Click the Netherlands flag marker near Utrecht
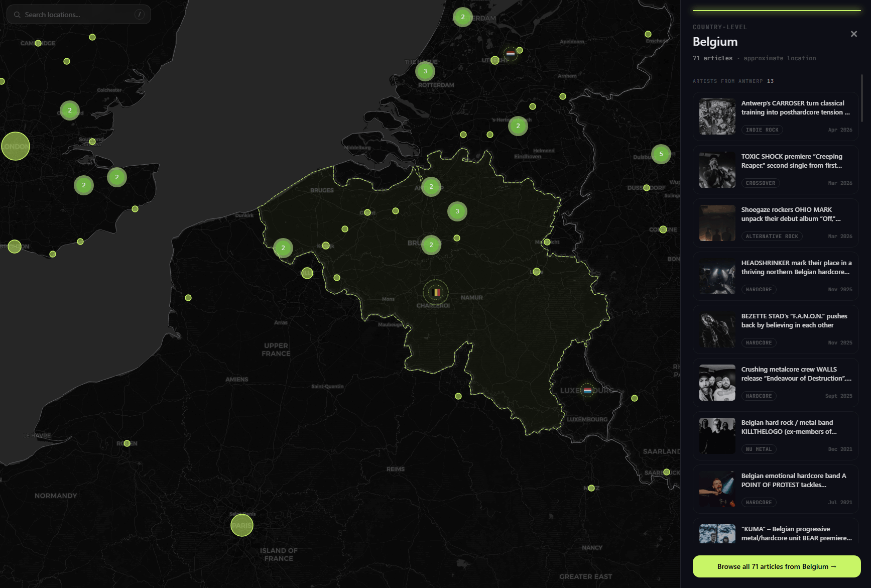The image size is (871, 588). point(511,53)
